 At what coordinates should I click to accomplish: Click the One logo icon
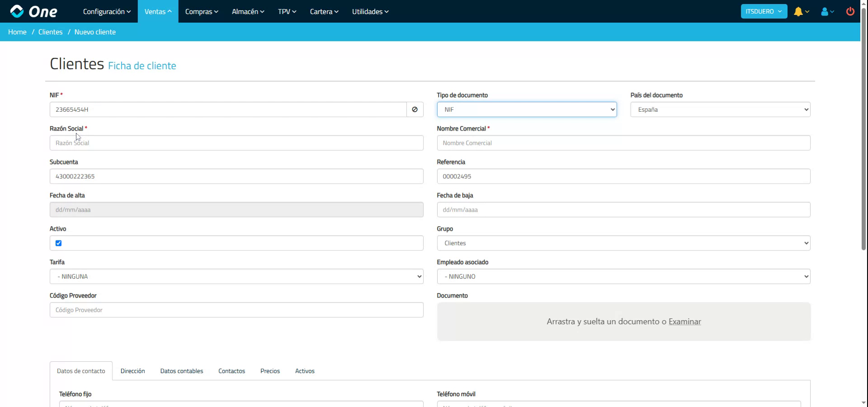point(17,11)
